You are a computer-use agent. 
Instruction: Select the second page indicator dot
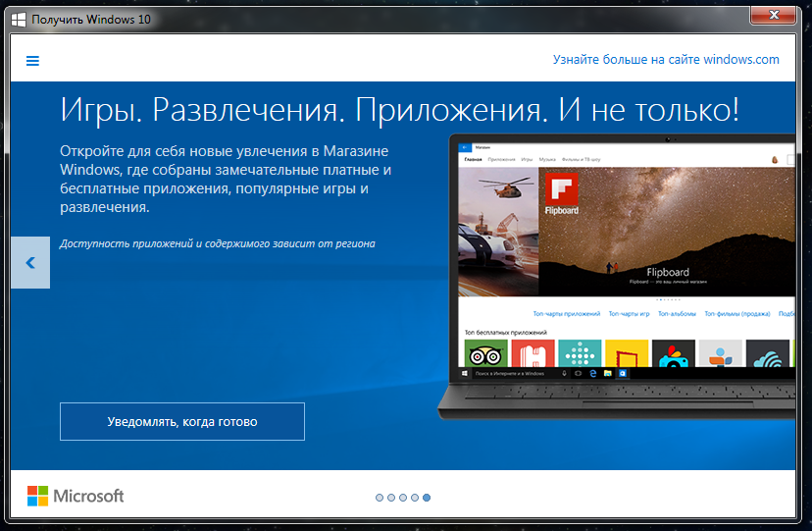coord(391,498)
